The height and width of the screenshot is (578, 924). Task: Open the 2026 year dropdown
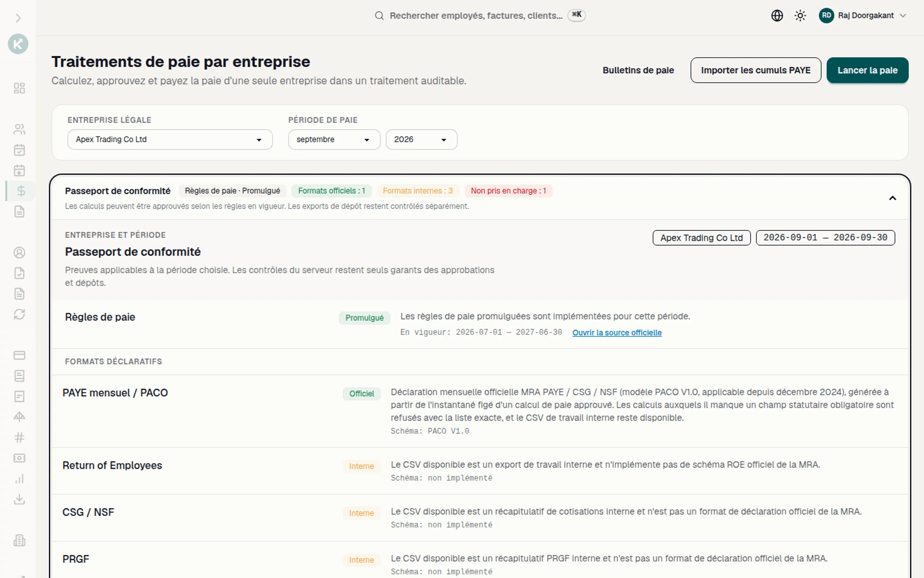(x=422, y=140)
